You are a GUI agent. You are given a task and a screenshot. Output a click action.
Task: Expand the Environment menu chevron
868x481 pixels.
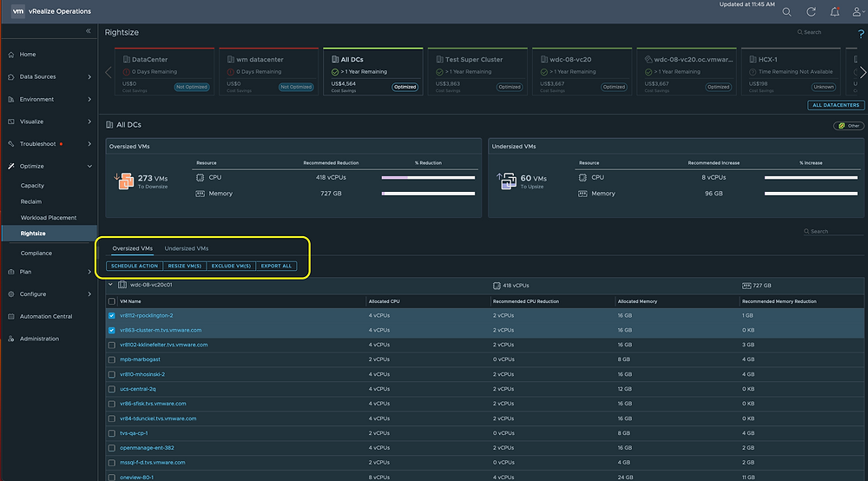tap(89, 100)
